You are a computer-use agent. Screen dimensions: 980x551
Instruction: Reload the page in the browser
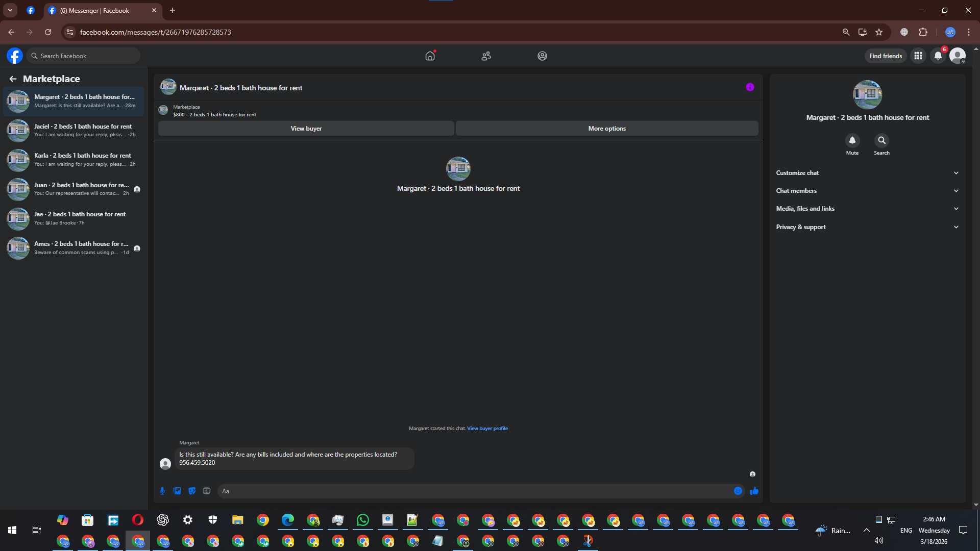(x=48, y=32)
